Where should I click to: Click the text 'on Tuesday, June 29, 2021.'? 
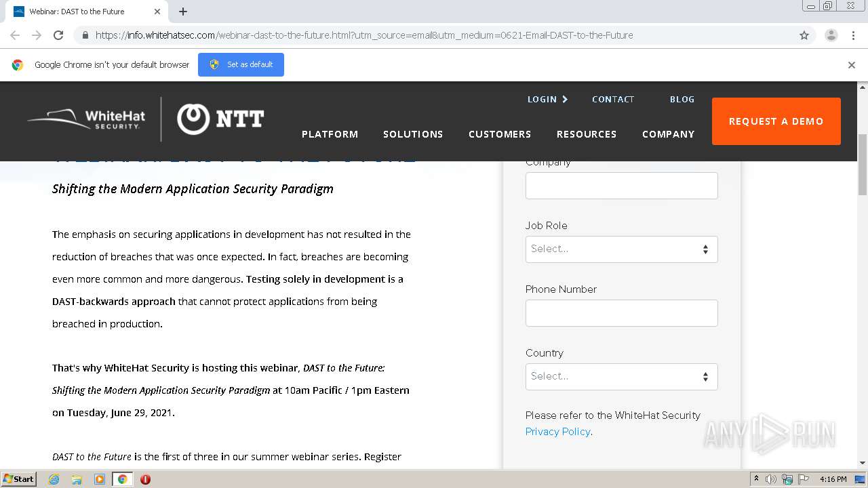[113, 412]
